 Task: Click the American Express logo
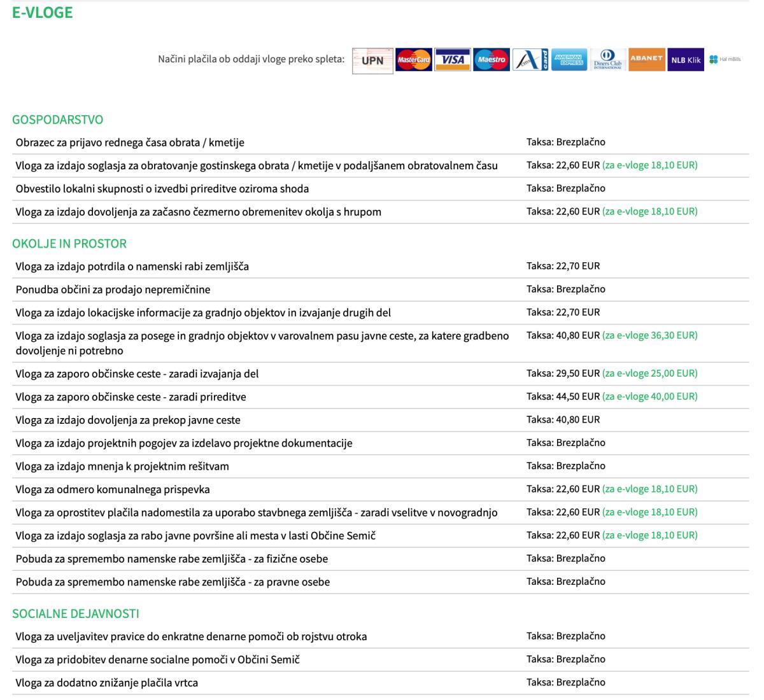coord(569,60)
